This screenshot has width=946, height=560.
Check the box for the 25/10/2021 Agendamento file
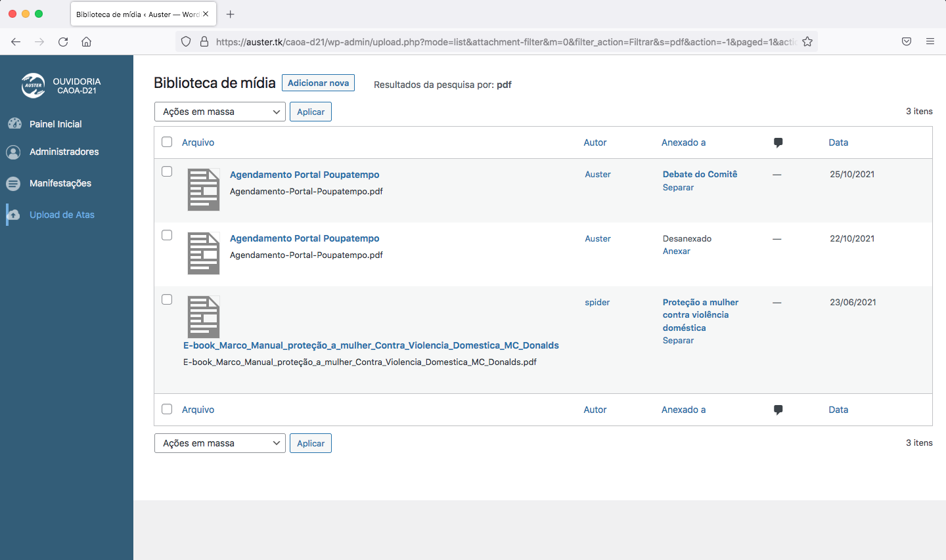coord(167,171)
